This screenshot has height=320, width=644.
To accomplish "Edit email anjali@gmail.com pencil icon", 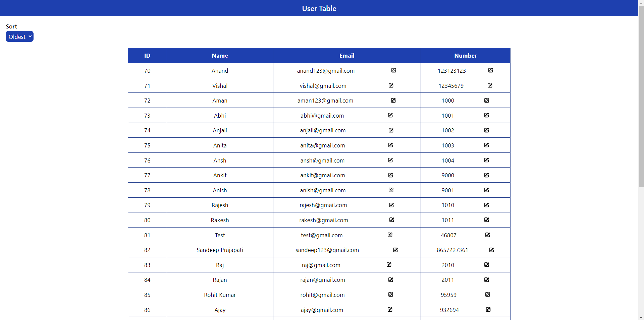I will pos(391,130).
